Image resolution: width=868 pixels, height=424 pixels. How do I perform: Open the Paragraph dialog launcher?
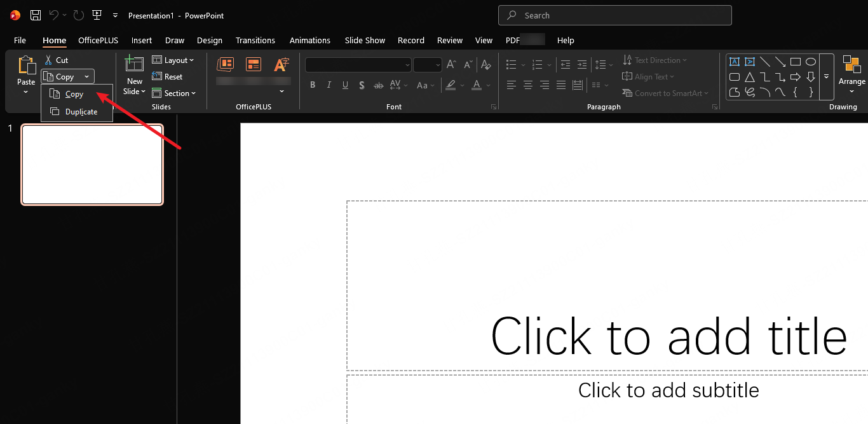click(715, 107)
